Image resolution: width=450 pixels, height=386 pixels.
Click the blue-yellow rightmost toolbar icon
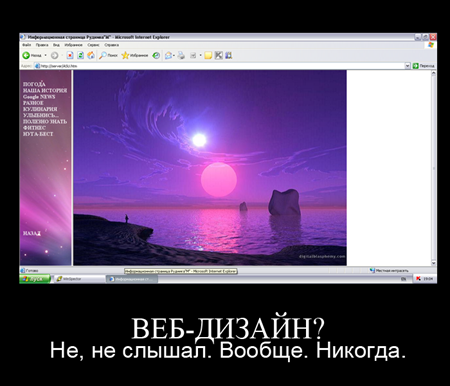[x=228, y=55]
